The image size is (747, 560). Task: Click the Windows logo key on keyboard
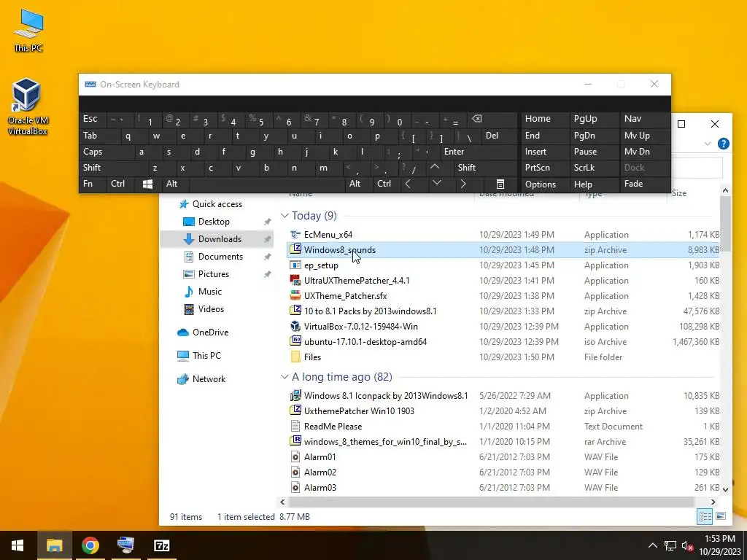click(147, 184)
